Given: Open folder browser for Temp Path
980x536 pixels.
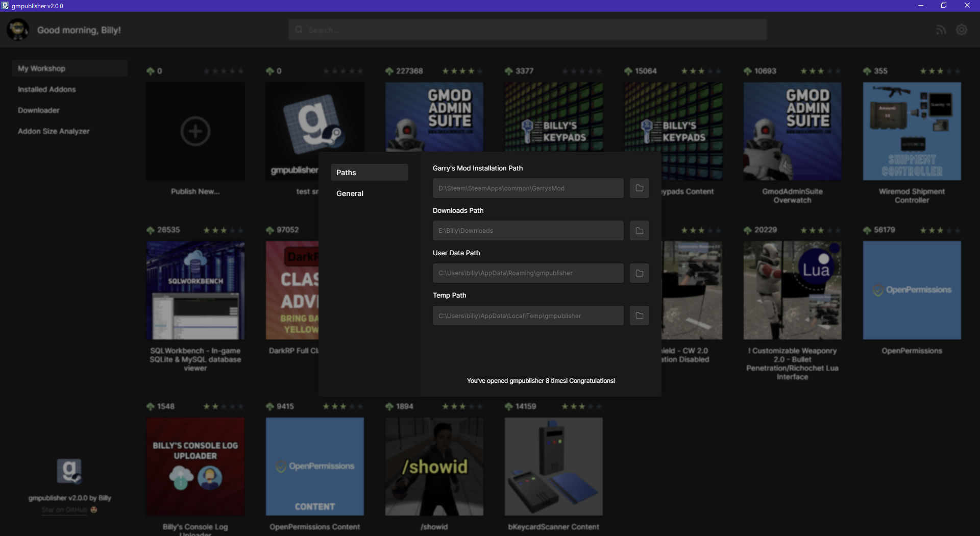Looking at the screenshot, I should [639, 315].
